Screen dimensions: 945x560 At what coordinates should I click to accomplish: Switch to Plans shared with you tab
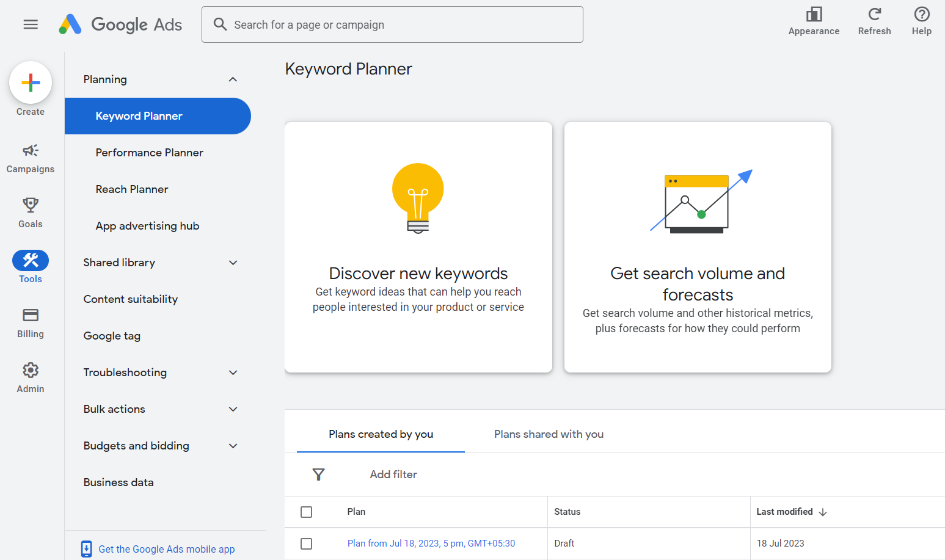tap(549, 434)
